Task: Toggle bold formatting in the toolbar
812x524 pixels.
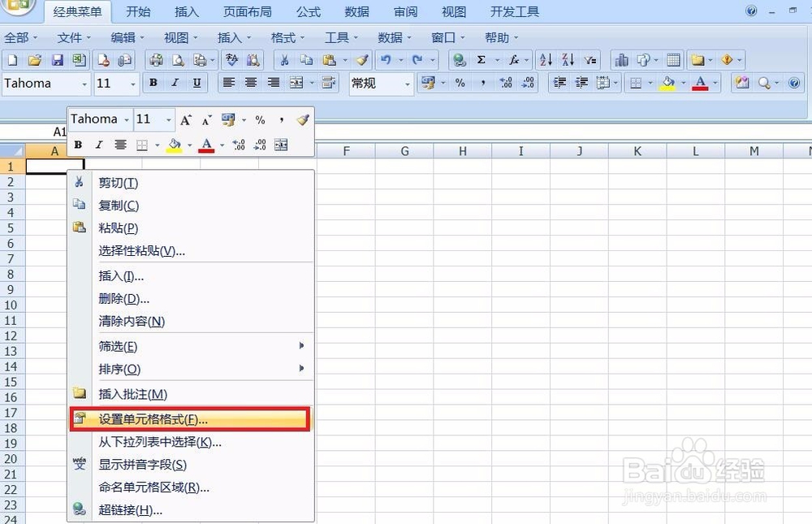Action: tap(153, 83)
